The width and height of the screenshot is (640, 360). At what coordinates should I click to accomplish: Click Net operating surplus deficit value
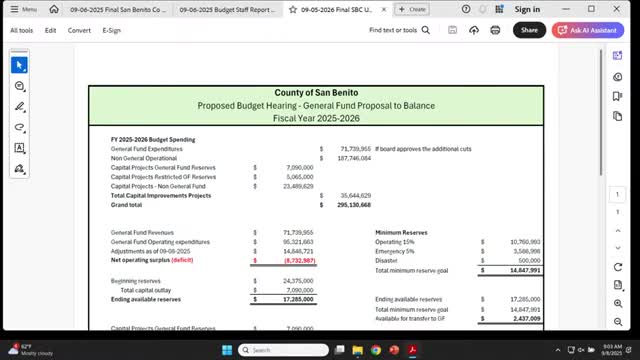point(300,260)
